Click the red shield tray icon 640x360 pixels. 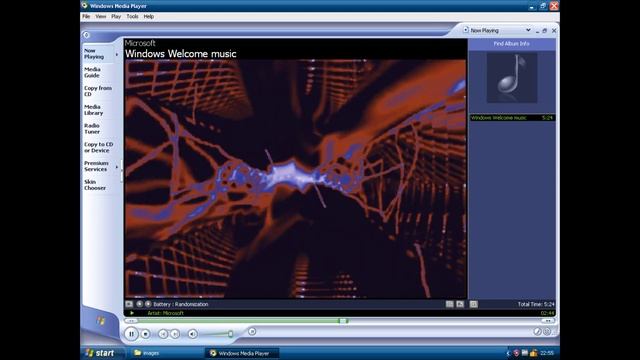[x=516, y=353]
